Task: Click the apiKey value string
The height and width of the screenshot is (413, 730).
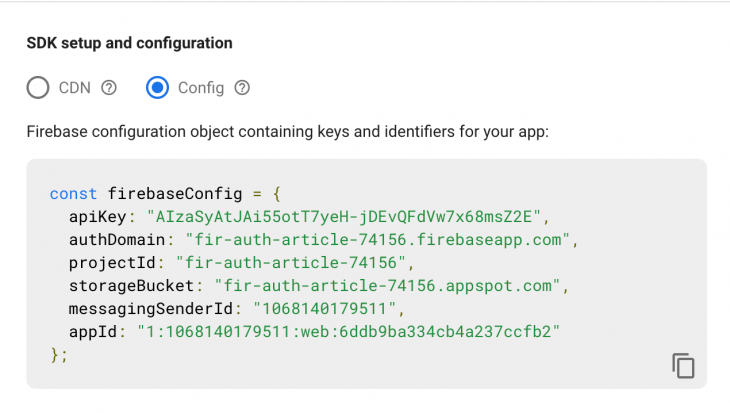Action: (x=344, y=217)
